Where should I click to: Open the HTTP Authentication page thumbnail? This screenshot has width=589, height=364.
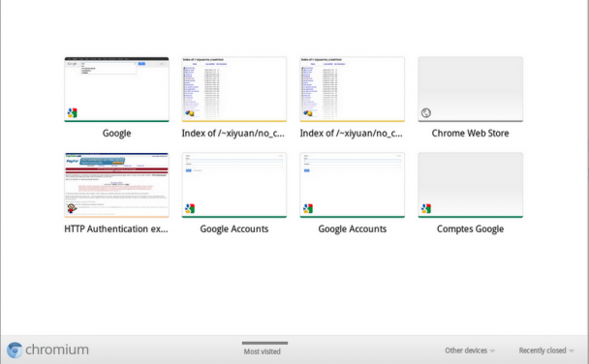[116, 185]
